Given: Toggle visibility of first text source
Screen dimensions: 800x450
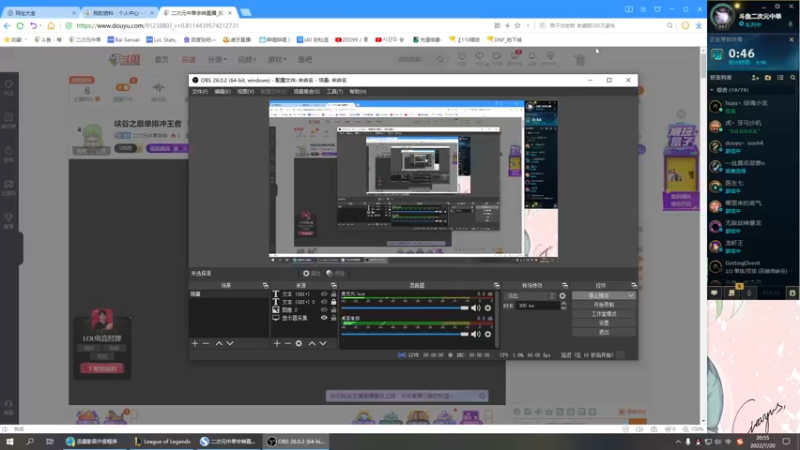Looking at the screenshot, I should [324, 294].
